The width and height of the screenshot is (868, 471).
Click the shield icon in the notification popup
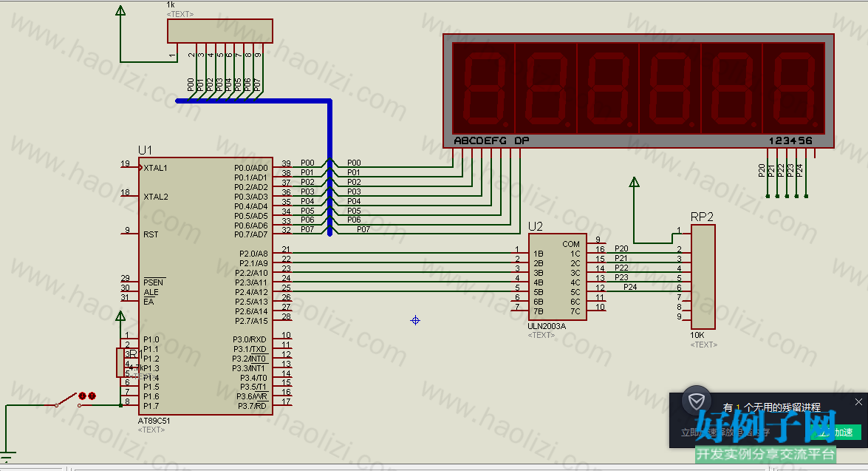pyautogui.click(x=697, y=401)
